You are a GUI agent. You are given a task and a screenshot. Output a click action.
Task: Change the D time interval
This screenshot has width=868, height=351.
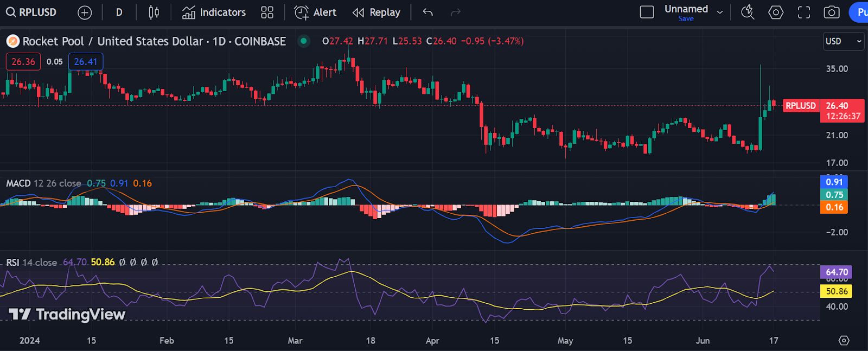coord(119,12)
